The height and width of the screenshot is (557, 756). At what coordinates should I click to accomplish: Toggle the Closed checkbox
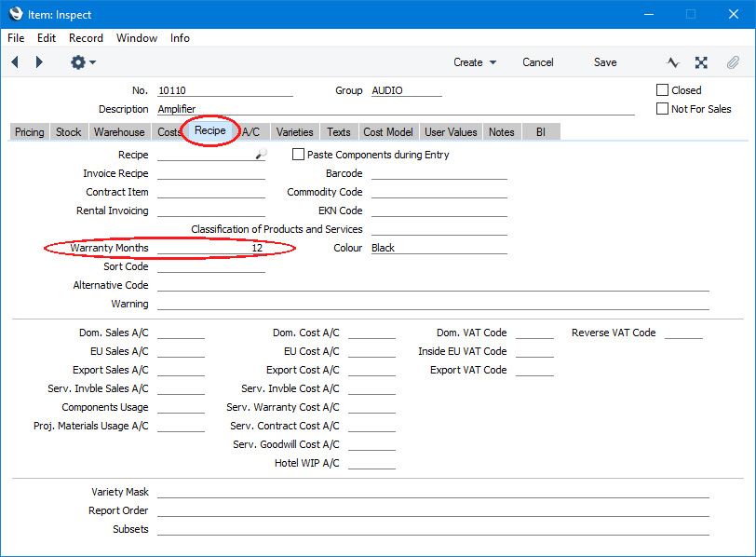click(x=662, y=90)
